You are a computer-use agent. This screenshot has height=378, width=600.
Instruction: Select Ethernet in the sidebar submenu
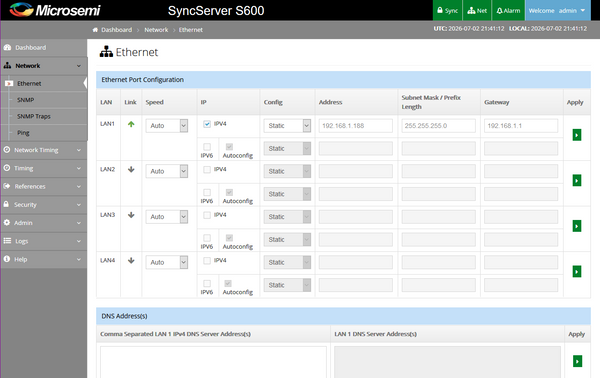pyautogui.click(x=29, y=83)
